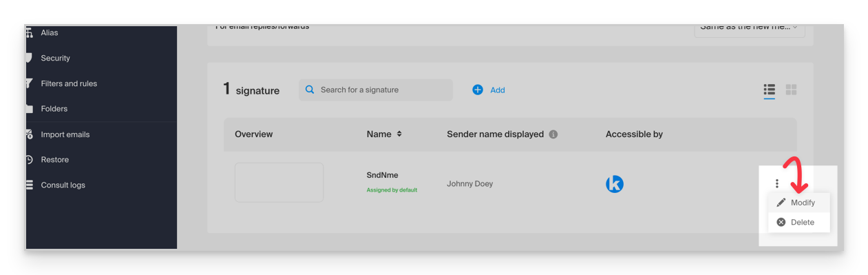Click the magnifier icon in signature search
868x275 pixels.
click(x=310, y=90)
